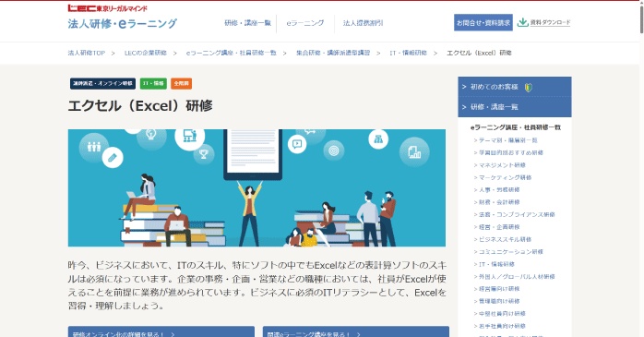The image size is (644, 337).
Task: Go to 集合研修・講師派遣型講習 breadcrumb
Action: point(333,53)
